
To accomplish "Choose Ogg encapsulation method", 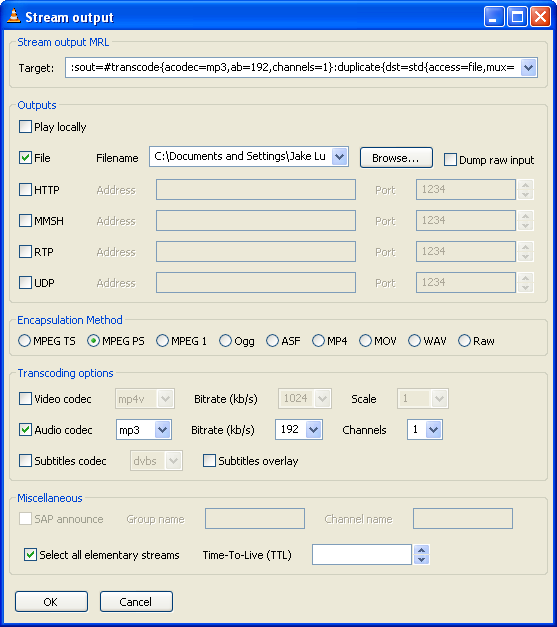I will [225, 341].
